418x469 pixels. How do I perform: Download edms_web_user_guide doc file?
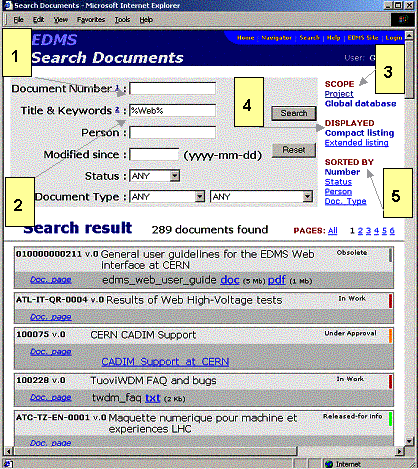(x=230, y=280)
